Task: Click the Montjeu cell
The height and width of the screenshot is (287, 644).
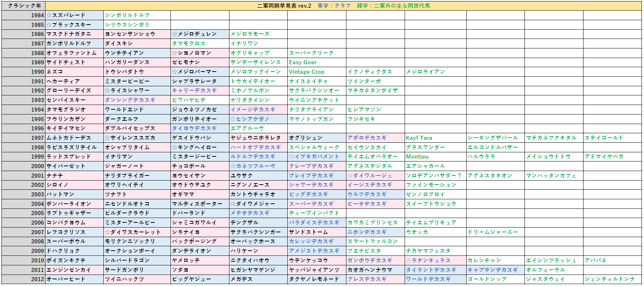Action: point(435,157)
